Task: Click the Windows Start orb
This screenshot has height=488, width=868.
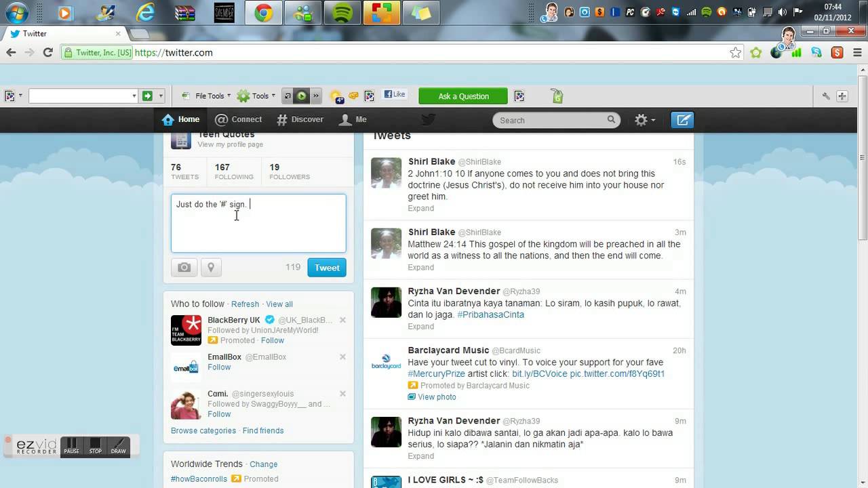Action: pyautogui.click(x=16, y=13)
